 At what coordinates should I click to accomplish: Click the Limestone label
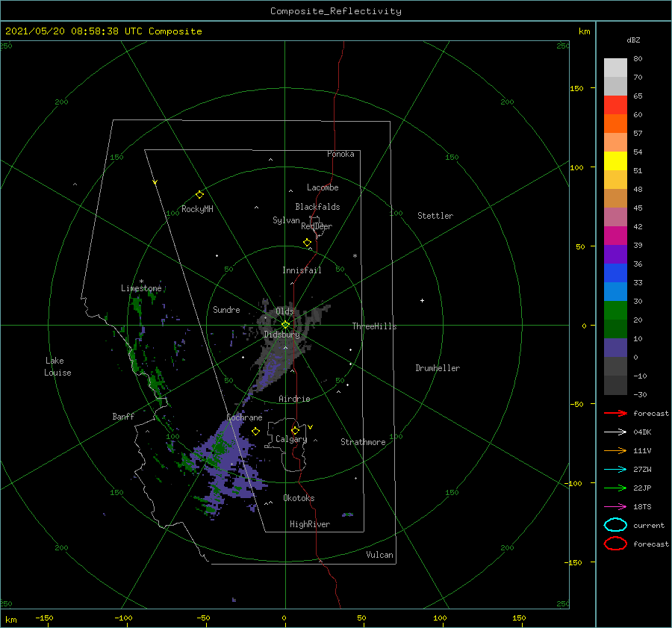pyautogui.click(x=141, y=288)
